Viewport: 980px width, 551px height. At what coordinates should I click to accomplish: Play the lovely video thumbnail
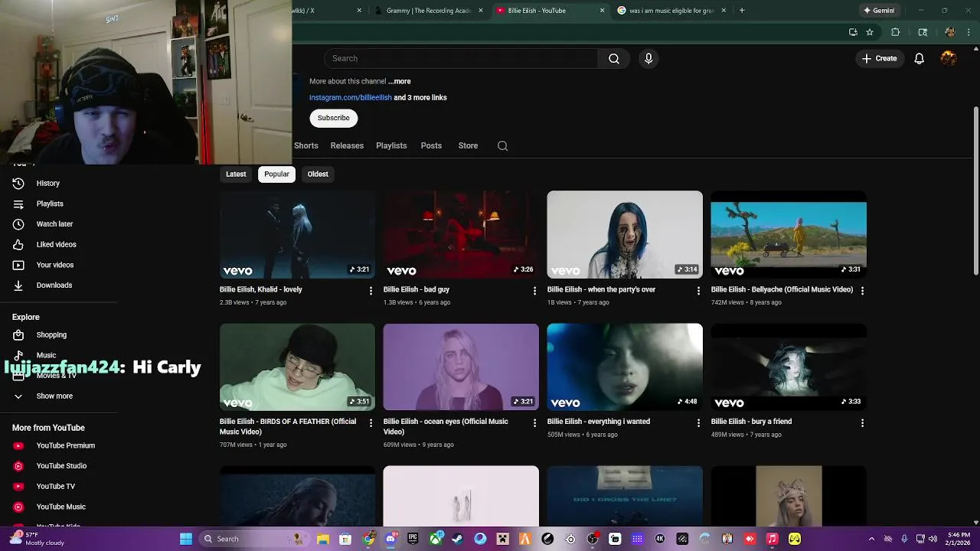[x=297, y=234]
